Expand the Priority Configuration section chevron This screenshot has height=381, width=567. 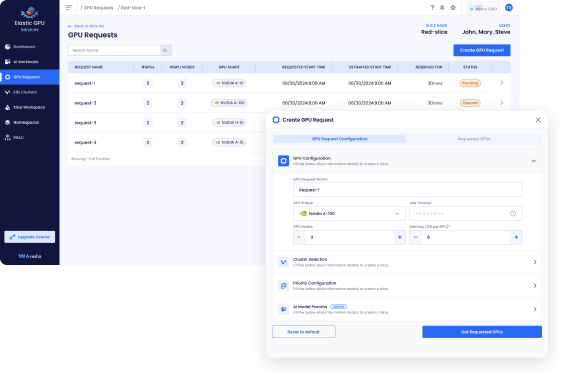[535, 286]
